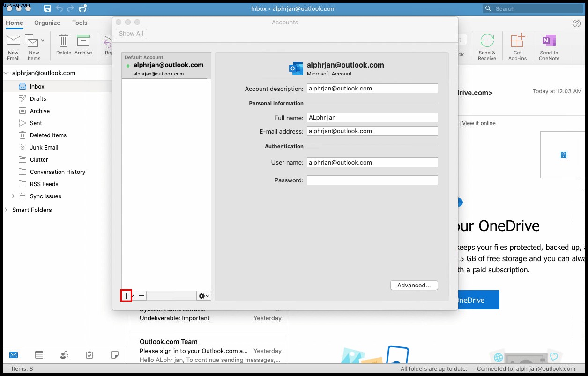Switch to Mail view icon
Screen dimensions: 588x376
click(x=14, y=355)
